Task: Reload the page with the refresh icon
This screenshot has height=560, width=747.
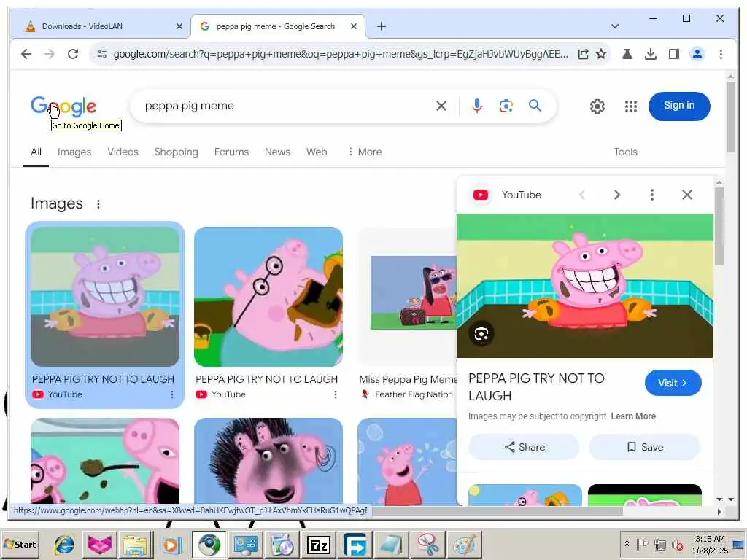Action: tap(73, 54)
